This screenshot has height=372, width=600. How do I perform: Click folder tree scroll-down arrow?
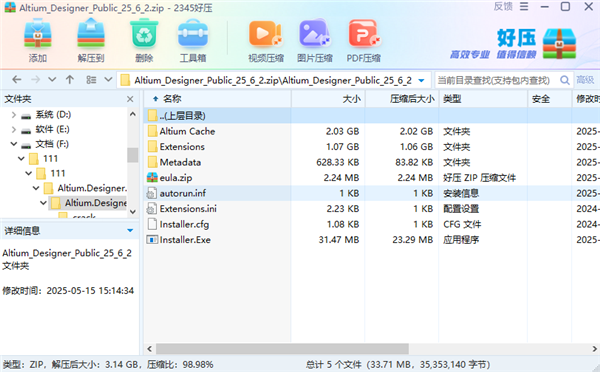pyautogui.click(x=133, y=212)
